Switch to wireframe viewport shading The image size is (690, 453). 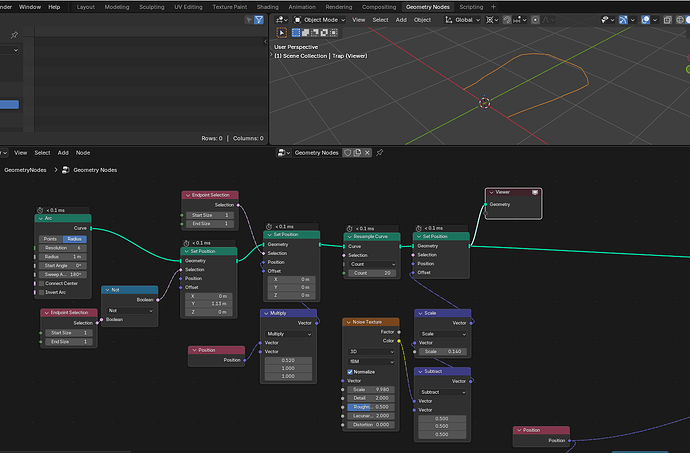click(680, 20)
